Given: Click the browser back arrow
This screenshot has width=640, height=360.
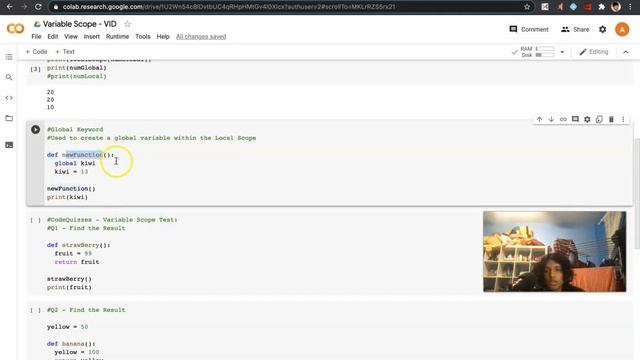Looking at the screenshot, I should (x=10, y=7).
